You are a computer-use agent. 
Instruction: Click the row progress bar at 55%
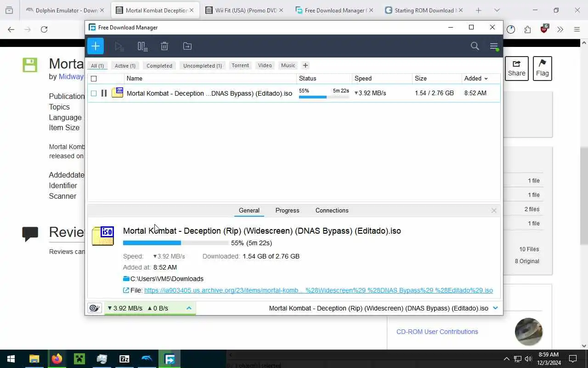[324, 97]
